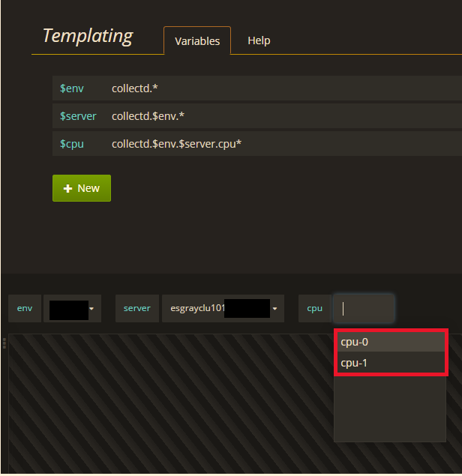The image size is (462, 476).
Task: Click the collectd.* query text
Action: click(134, 88)
